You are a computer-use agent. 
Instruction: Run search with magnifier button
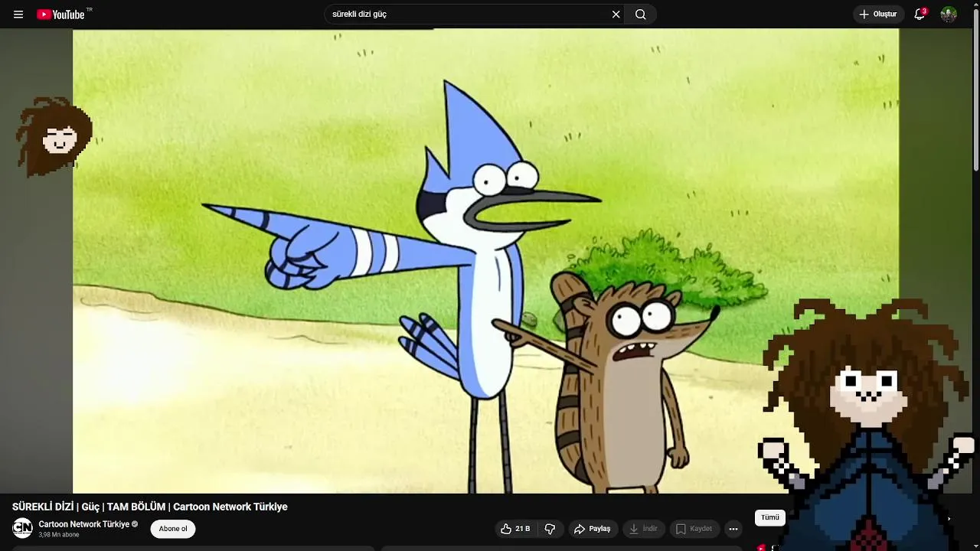point(641,15)
